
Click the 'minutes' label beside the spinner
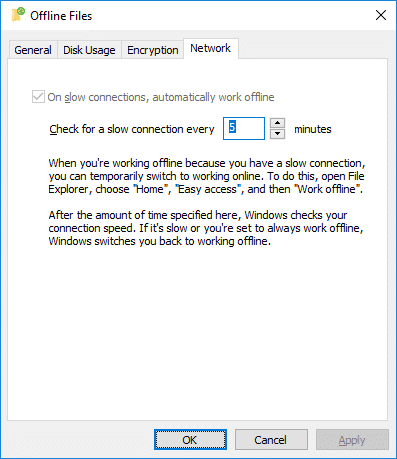click(x=313, y=129)
